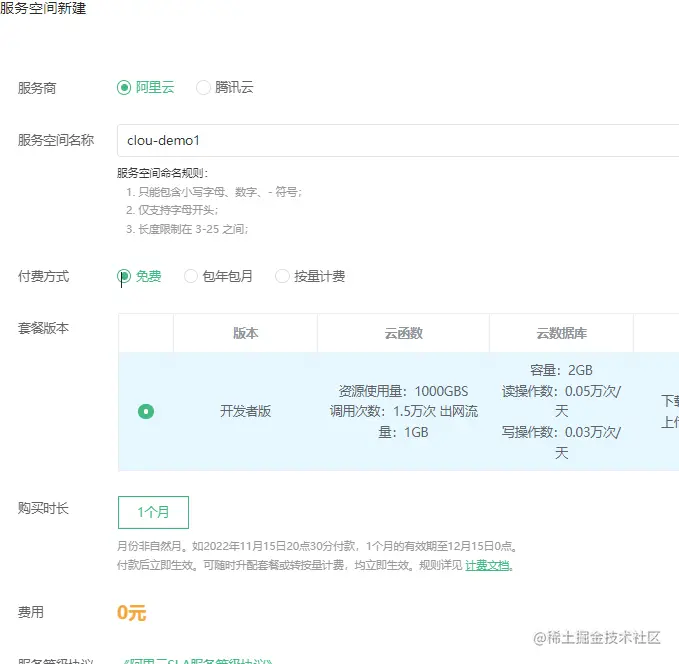Viewport: 679px width, 664px height.
Task: Click the 服务空间名称 field label
Action: tap(56, 140)
